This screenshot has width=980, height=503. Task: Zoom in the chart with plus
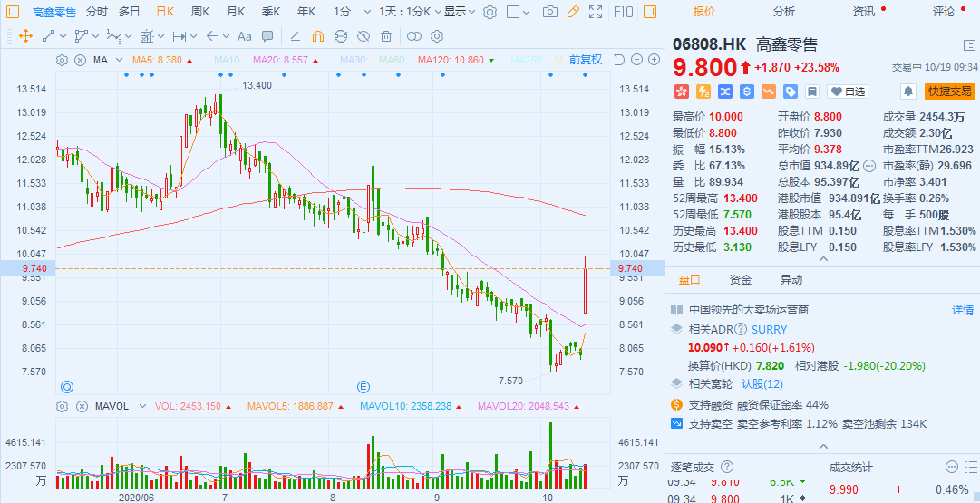click(655, 60)
